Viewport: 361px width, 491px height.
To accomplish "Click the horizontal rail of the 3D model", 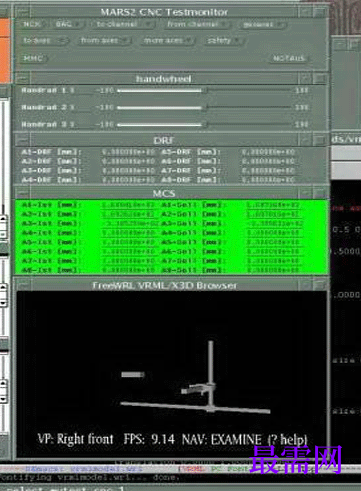I will [x=195, y=408].
